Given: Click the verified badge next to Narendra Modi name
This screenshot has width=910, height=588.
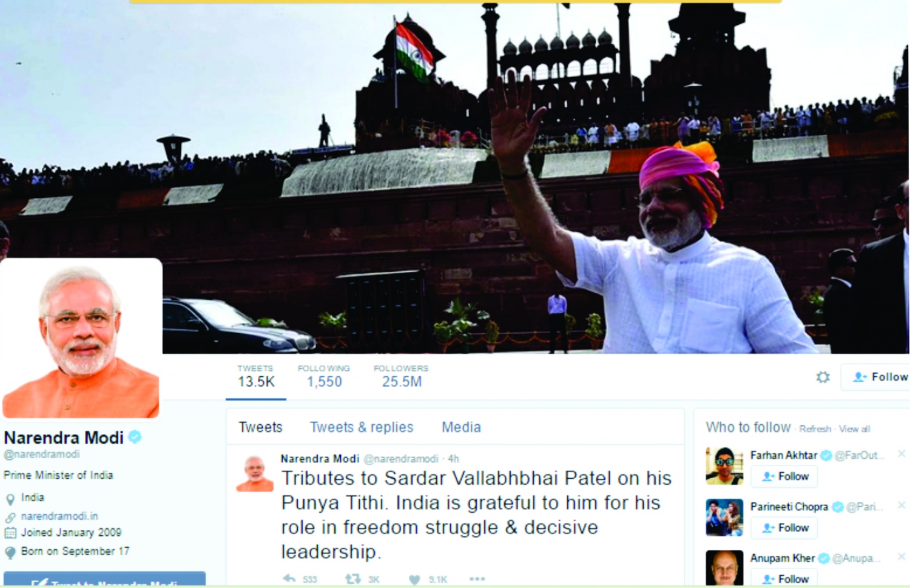Looking at the screenshot, I should pos(135,436).
